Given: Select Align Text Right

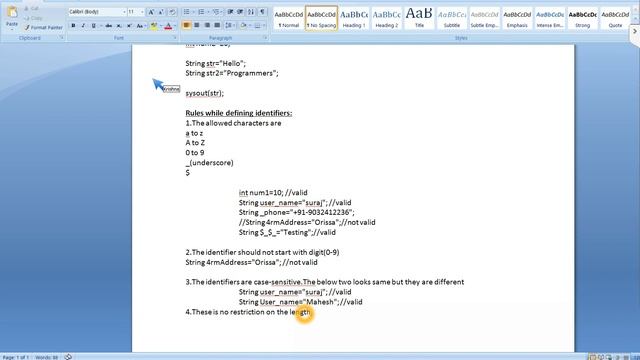Looking at the screenshot, I should pyautogui.click(x=207, y=26).
